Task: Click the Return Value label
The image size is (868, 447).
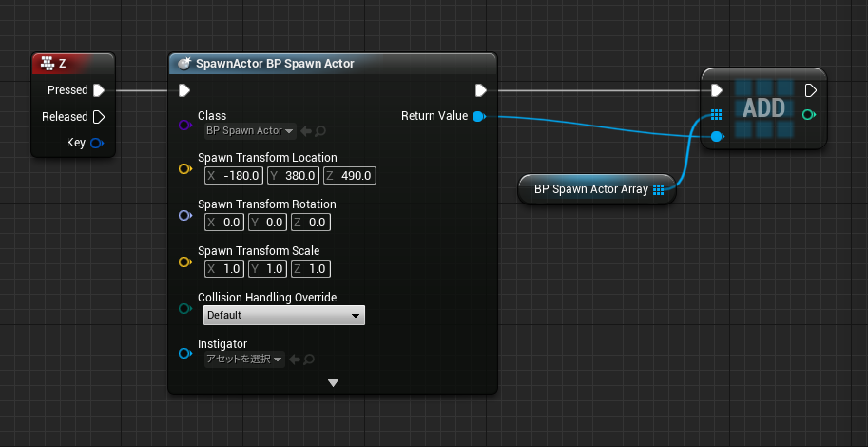Action: coord(434,116)
